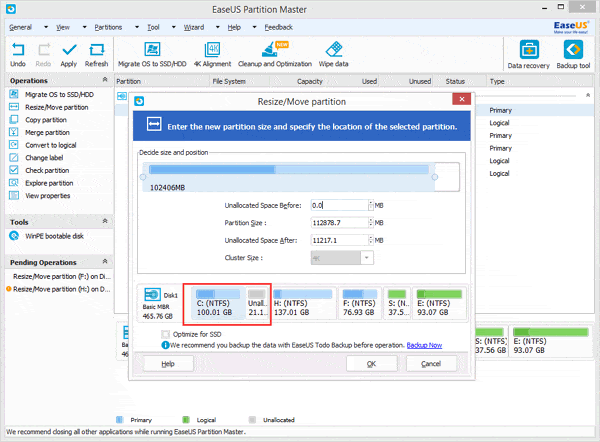Select pending Resize/Move partition (F:) entry

tap(61, 276)
